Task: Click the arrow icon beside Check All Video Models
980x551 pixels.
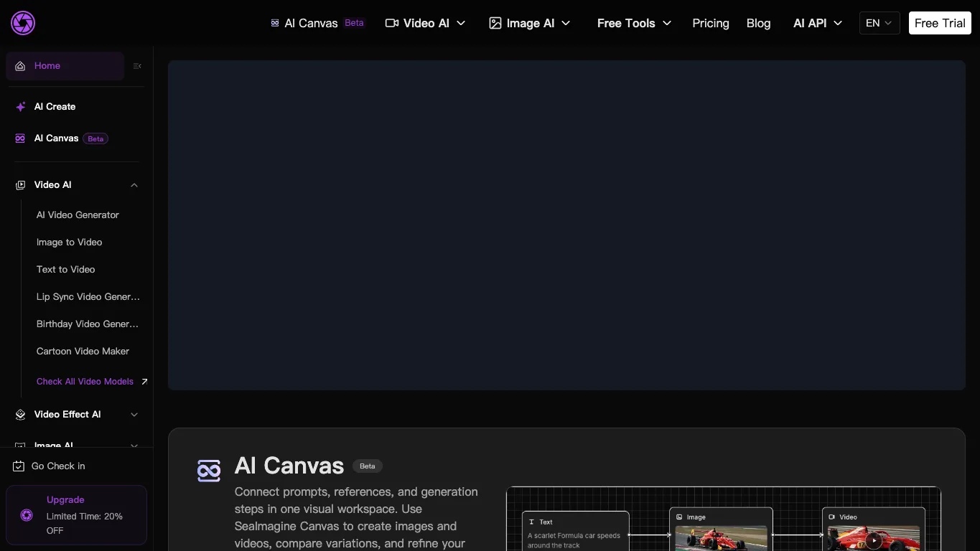Action: (x=144, y=382)
